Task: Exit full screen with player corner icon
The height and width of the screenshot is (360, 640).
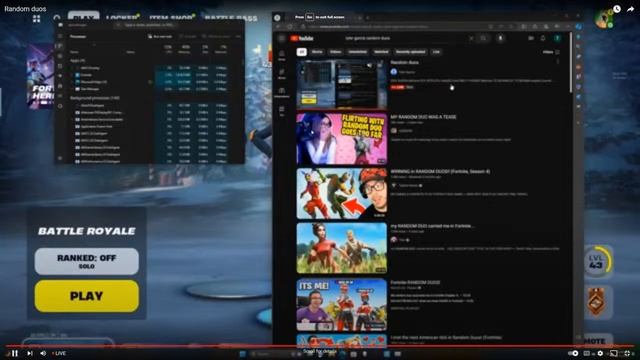Action: 627,353
